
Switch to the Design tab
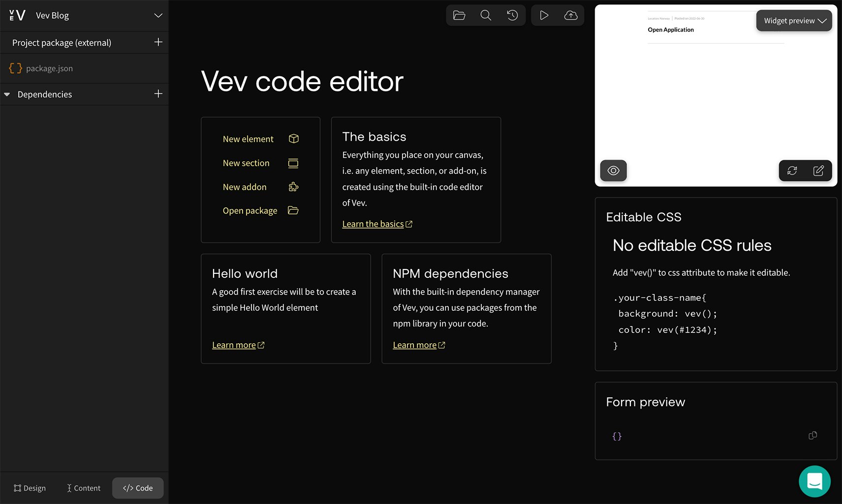30,488
